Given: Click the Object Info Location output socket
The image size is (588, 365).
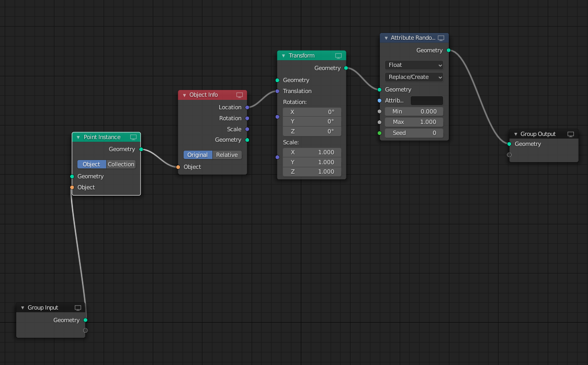Looking at the screenshot, I should pyautogui.click(x=247, y=107).
